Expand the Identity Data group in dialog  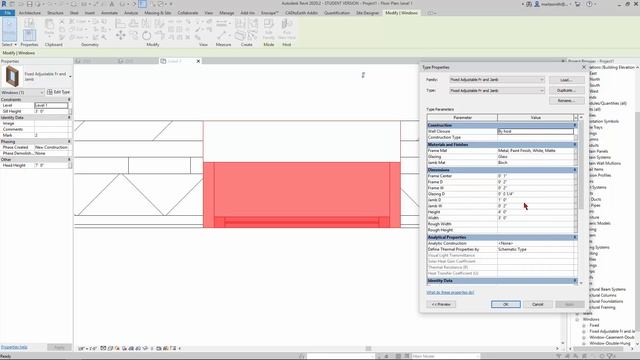tap(575, 281)
